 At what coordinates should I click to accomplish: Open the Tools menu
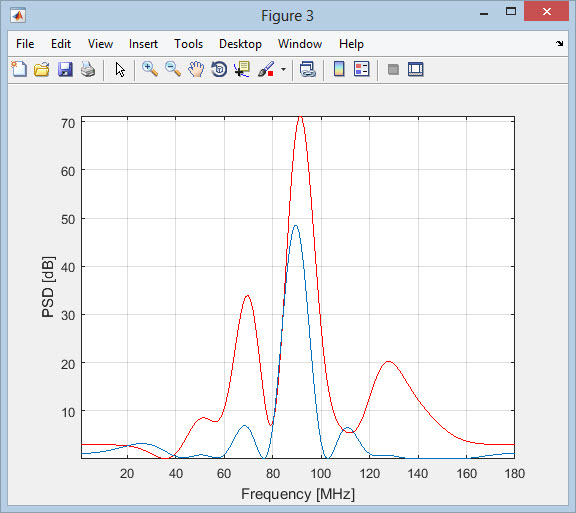pyautogui.click(x=188, y=44)
